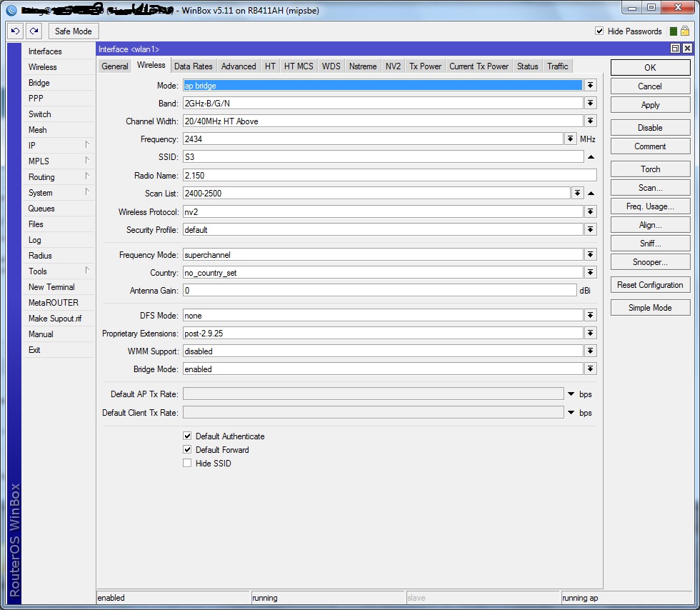
Task: Open the Frequency Mode dropdown
Action: (591, 254)
